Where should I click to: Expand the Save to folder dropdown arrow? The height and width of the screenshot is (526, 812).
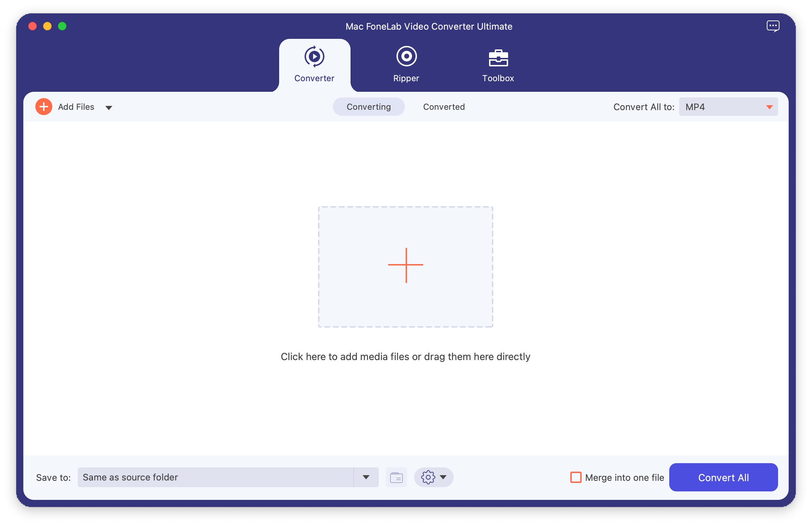pyautogui.click(x=366, y=477)
